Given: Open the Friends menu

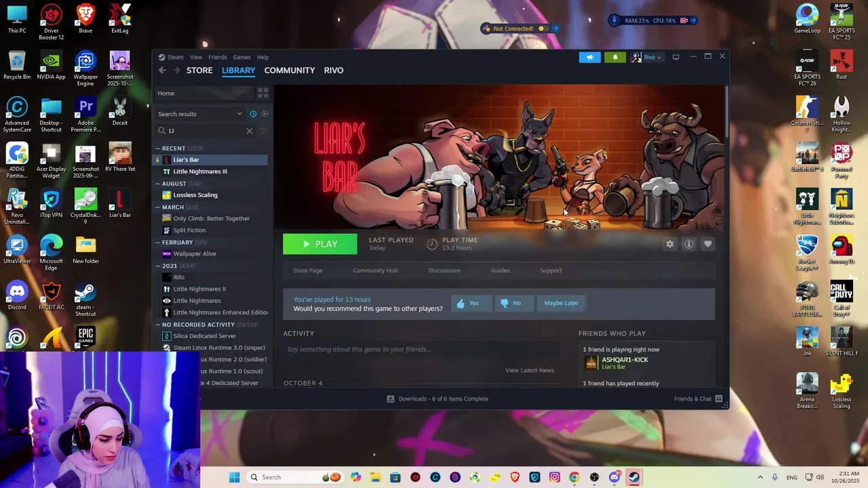Looking at the screenshot, I should point(218,57).
